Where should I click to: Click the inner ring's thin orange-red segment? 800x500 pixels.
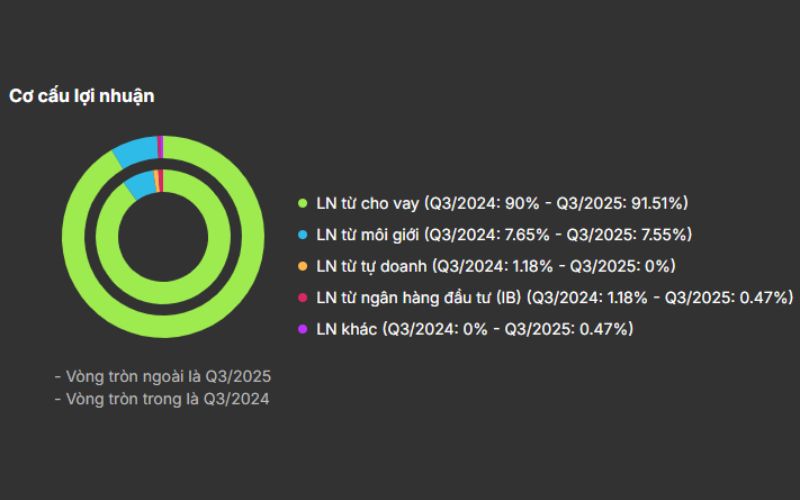pos(159,179)
